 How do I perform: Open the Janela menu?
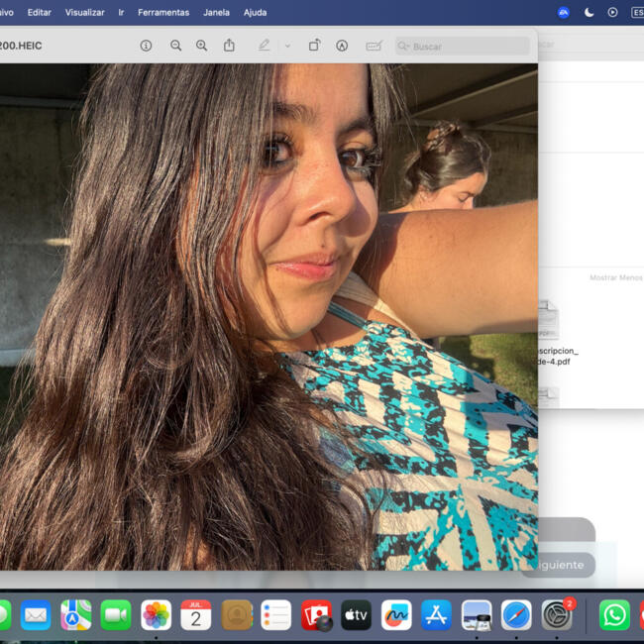216,13
